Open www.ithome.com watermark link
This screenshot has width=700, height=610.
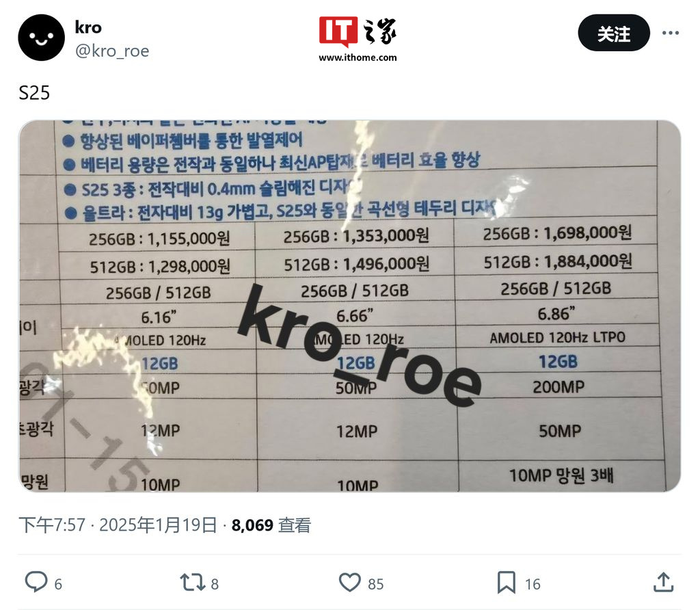358,57
